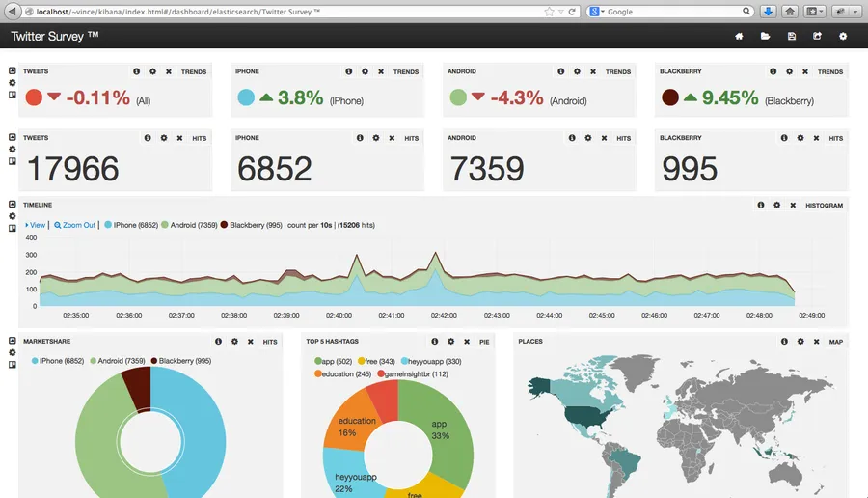Show info for Android trends panel
Screen dimensions: 868x498
560,71
